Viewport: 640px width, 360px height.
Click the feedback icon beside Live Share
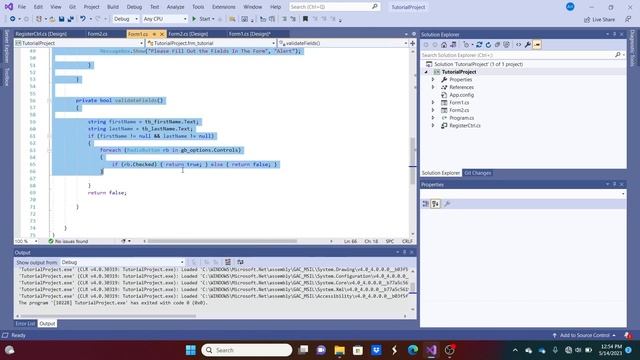[x=628, y=19]
